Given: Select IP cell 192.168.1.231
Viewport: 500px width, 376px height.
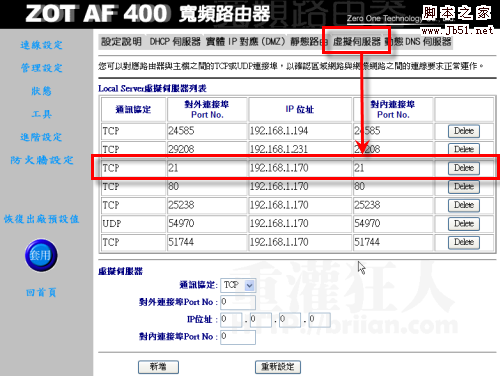Looking at the screenshot, I should 300,149.
